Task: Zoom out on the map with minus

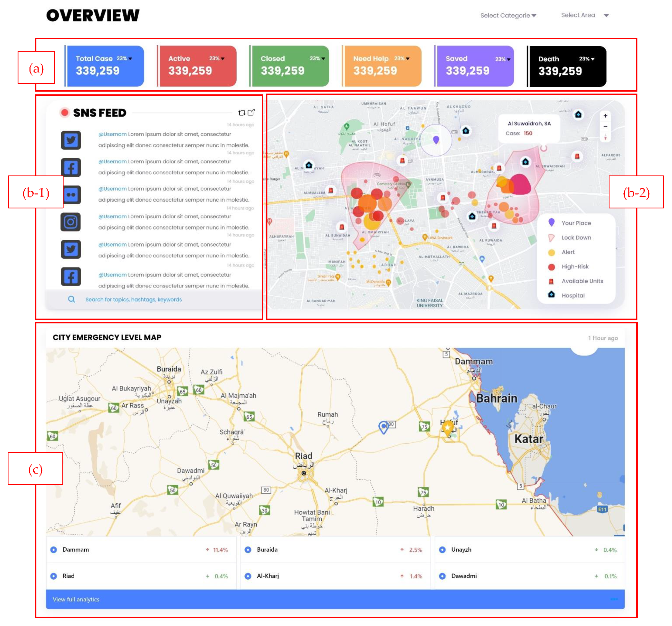Action: 605,126
